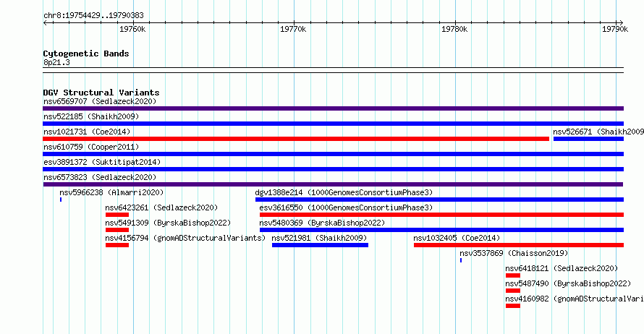Open nsv4160982 gnomAD variant label
The height and width of the screenshot is (334, 644).
tap(575, 299)
